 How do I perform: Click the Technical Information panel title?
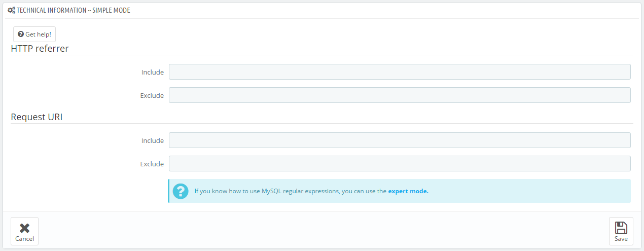tap(74, 10)
